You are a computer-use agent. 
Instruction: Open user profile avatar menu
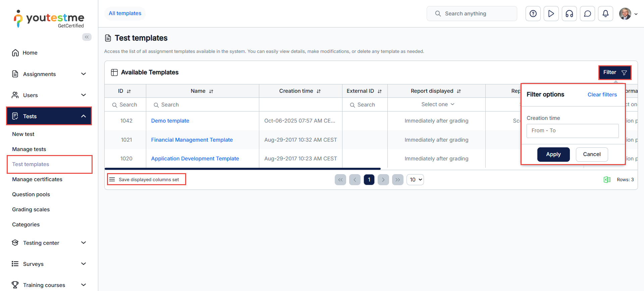628,14
